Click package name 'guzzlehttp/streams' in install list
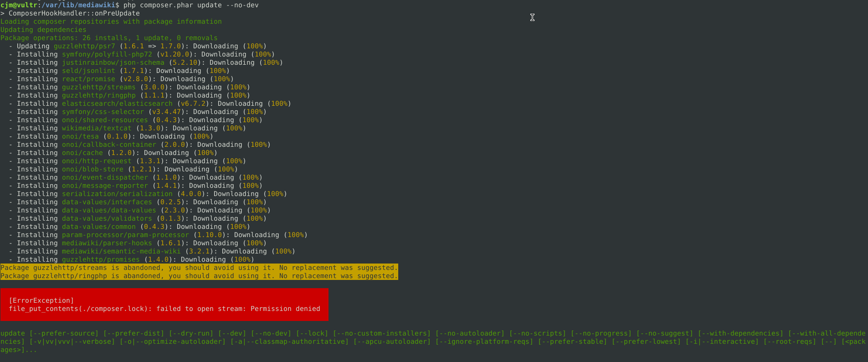The height and width of the screenshot is (362, 868). [x=99, y=87]
